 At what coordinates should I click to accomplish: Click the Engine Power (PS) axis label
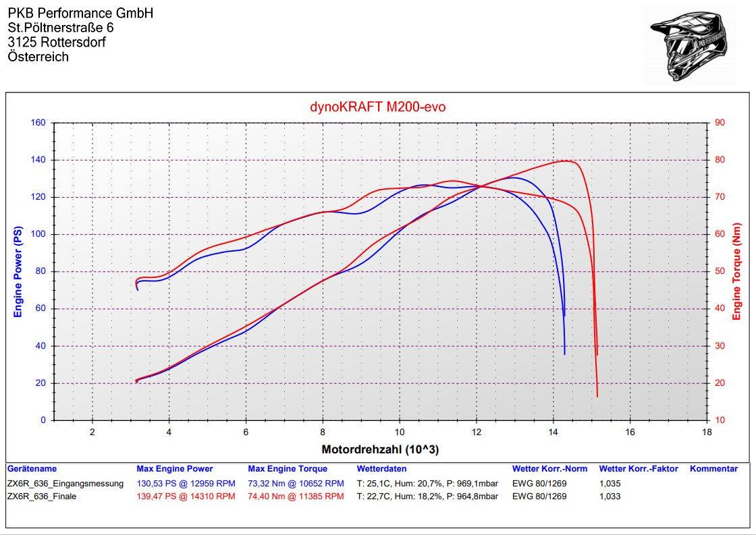tap(18, 272)
